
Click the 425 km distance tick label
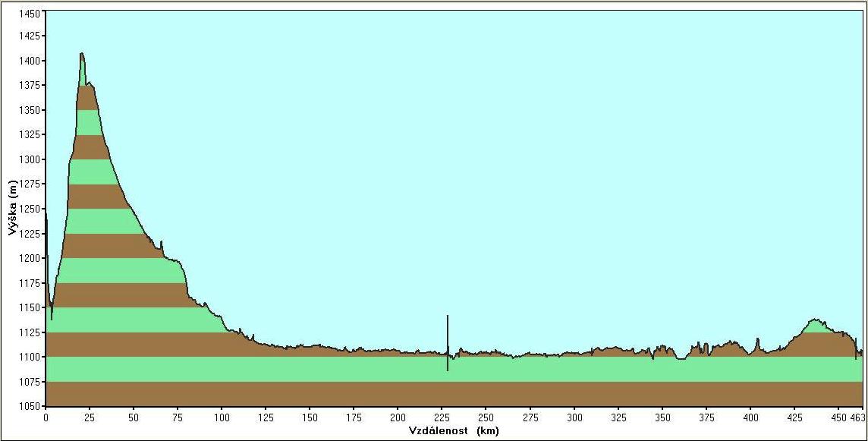coord(794,417)
